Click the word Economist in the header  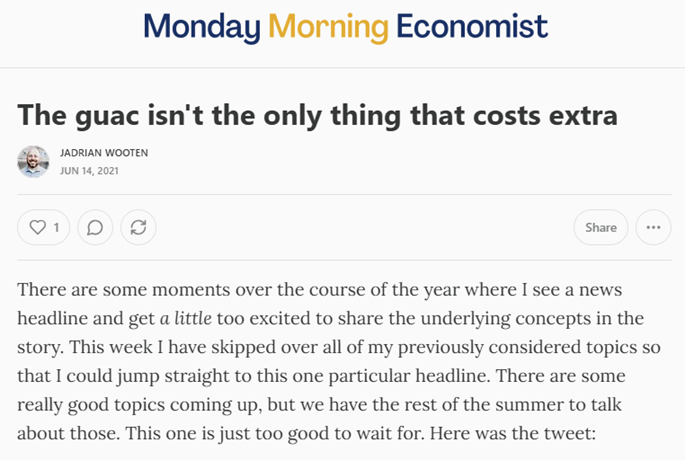tap(471, 26)
